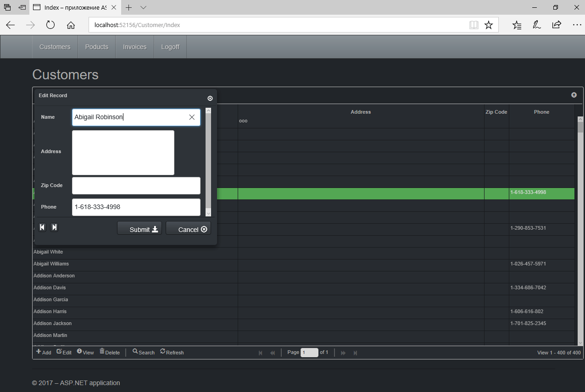Viewport: 585px width, 392px height.
Task: Collapse the grid using the top-right arrow icon
Action: pos(574,95)
